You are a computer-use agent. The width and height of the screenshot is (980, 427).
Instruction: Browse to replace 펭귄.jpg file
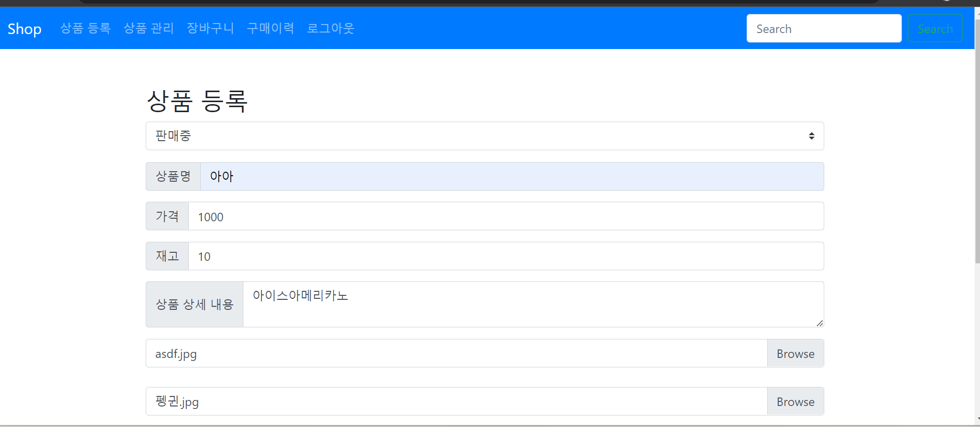[795, 401]
